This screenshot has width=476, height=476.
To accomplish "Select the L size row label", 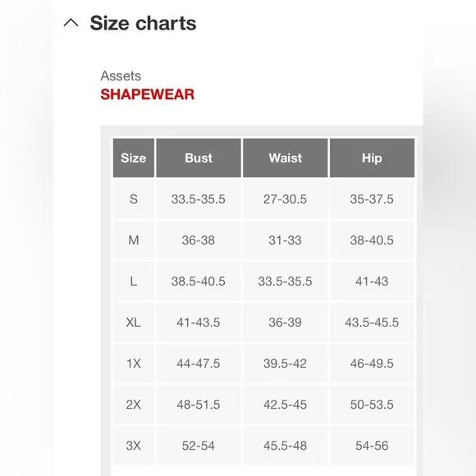I will [x=134, y=281].
